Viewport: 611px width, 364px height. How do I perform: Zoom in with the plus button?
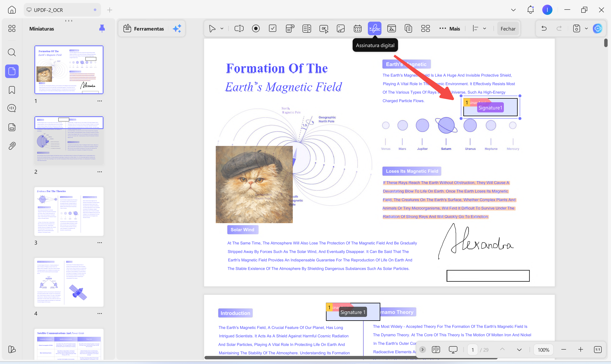(x=581, y=350)
